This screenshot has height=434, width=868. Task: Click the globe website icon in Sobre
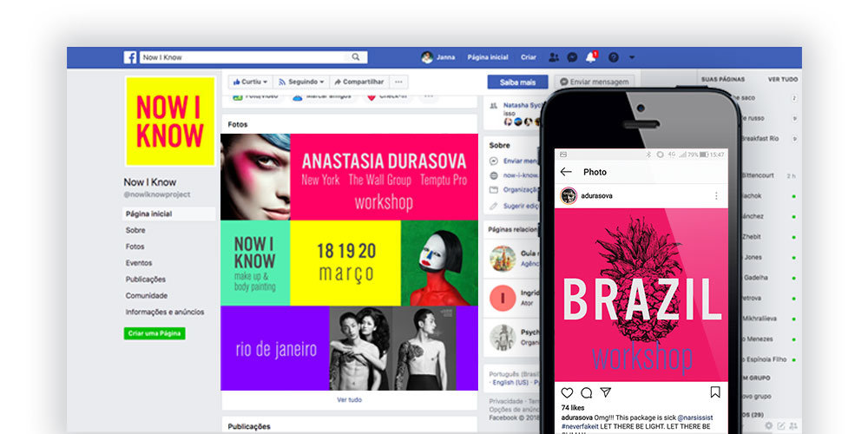coord(494,175)
